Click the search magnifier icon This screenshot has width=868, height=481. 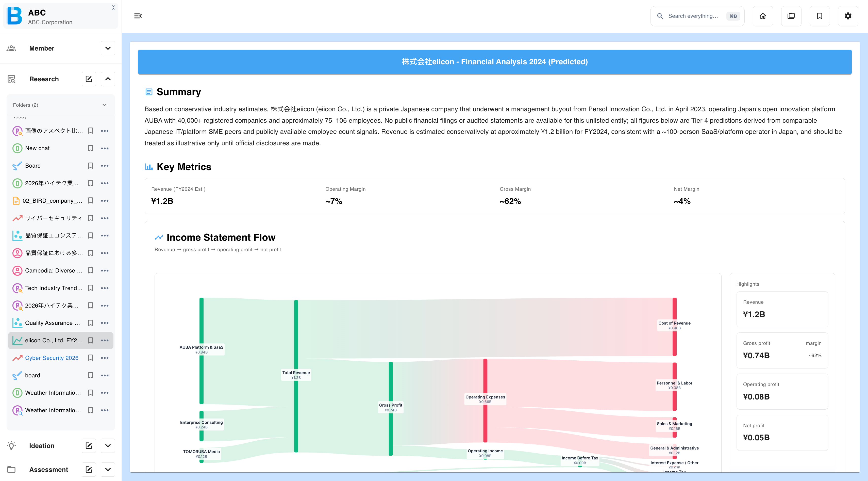click(x=660, y=16)
